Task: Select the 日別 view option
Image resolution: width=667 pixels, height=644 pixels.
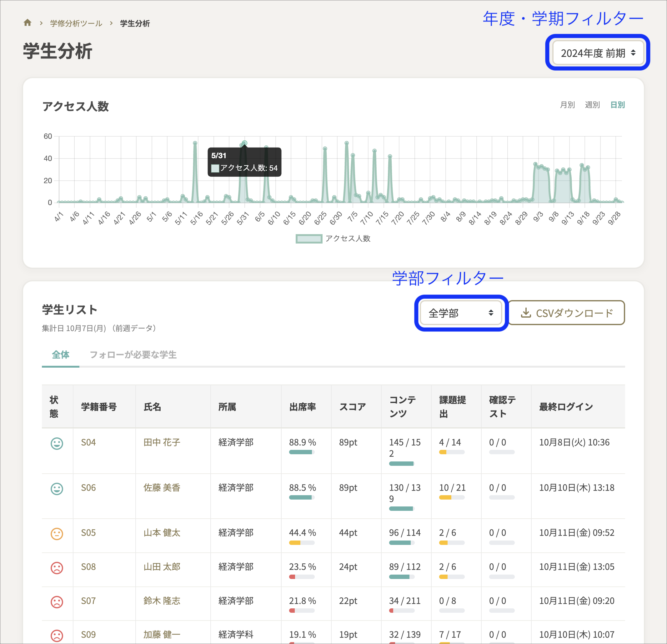Action: coord(617,105)
